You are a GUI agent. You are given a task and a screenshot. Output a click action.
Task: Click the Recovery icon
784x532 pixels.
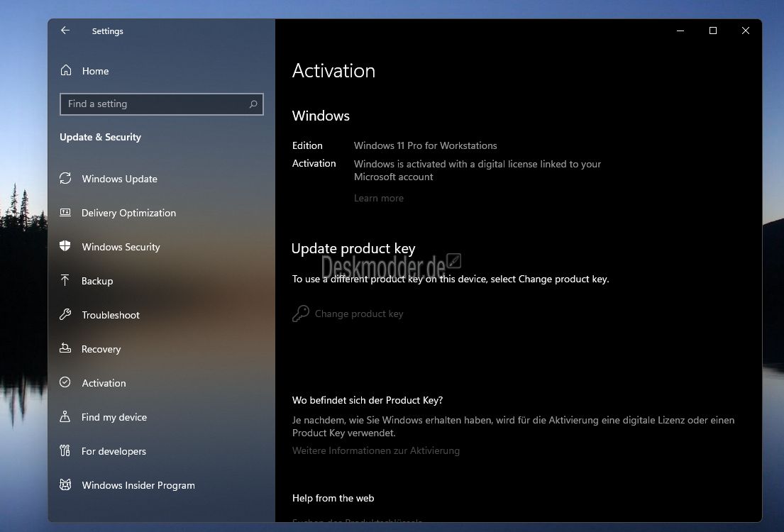[x=65, y=348]
